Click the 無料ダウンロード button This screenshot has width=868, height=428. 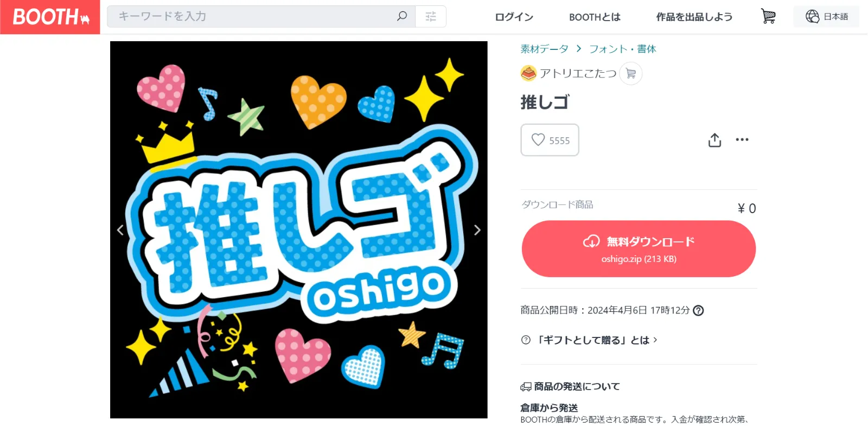click(639, 249)
